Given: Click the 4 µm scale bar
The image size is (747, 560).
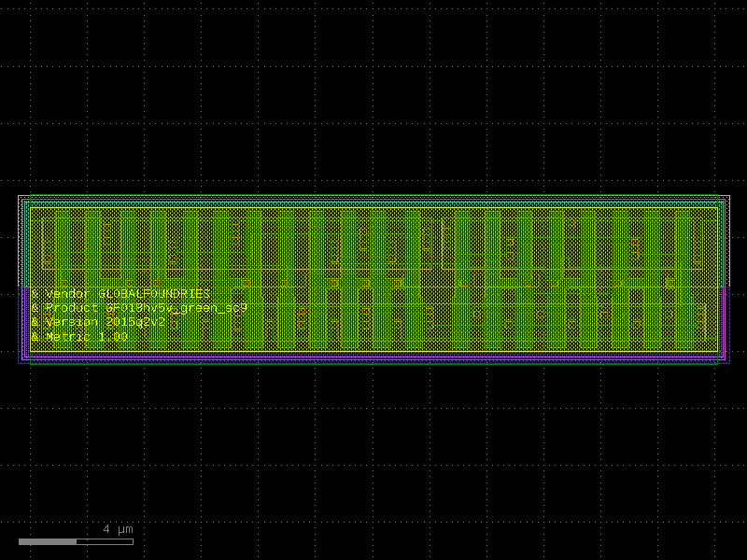Looking at the screenshot, I should [x=76, y=541].
